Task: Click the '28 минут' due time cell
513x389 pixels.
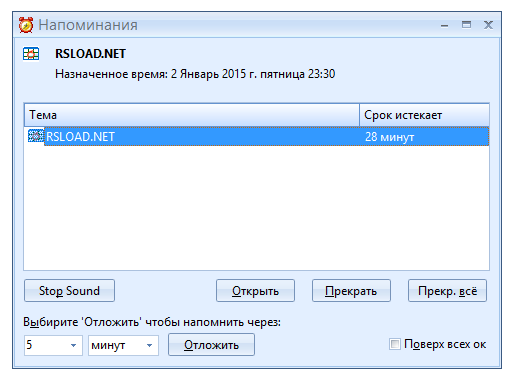Action: tap(389, 137)
